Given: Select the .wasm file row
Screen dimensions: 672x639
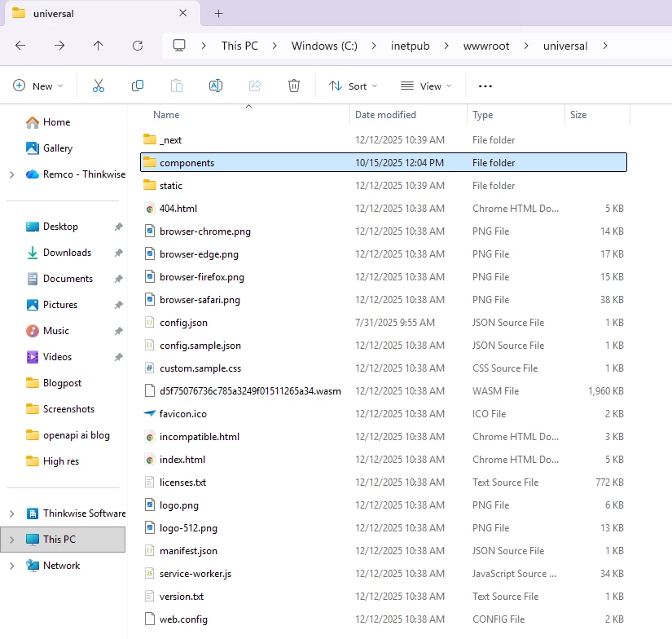Looking at the screenshot, I should click(x=384, y=390).
